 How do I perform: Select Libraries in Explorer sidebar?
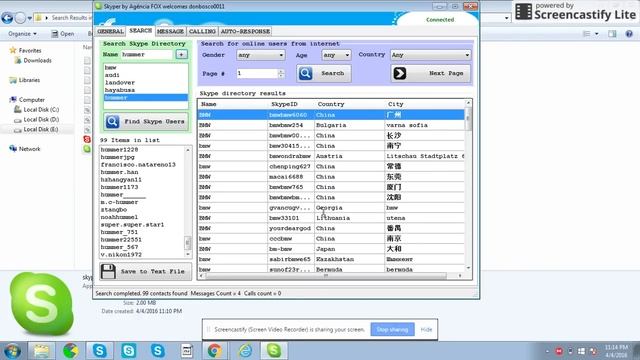[x=25, y=80]
